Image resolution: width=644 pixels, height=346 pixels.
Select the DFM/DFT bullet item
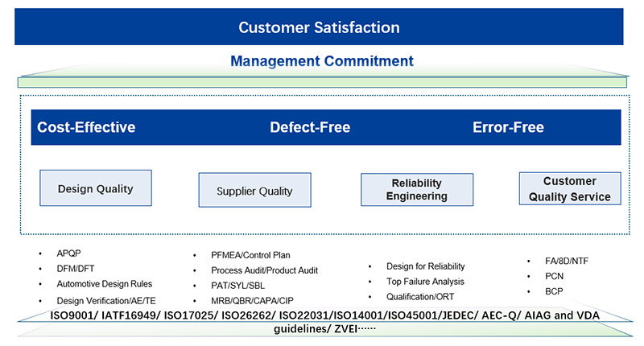[x=76, y=269]
